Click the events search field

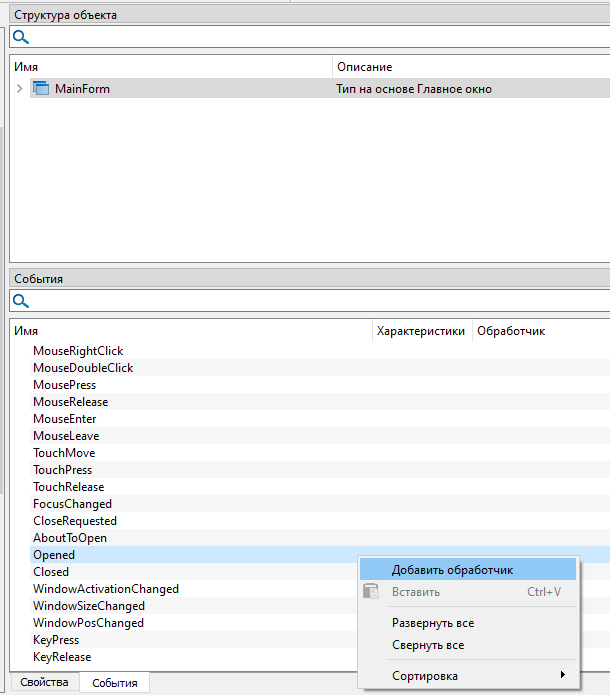(310, 301)
